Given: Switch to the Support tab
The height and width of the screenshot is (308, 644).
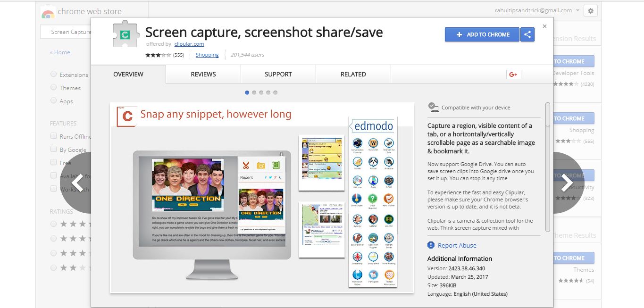Looking at the screenshot, I should coord(278,74).
